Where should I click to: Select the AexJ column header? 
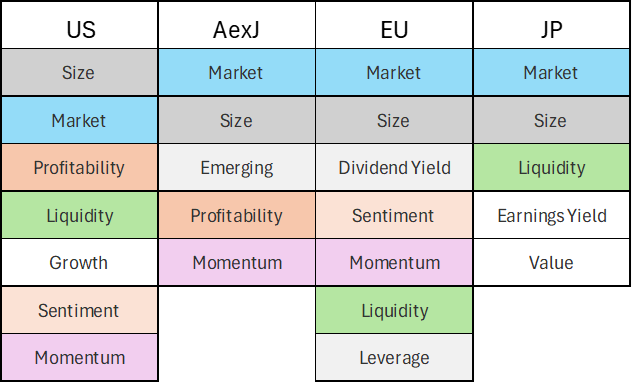tap(237, 25)
